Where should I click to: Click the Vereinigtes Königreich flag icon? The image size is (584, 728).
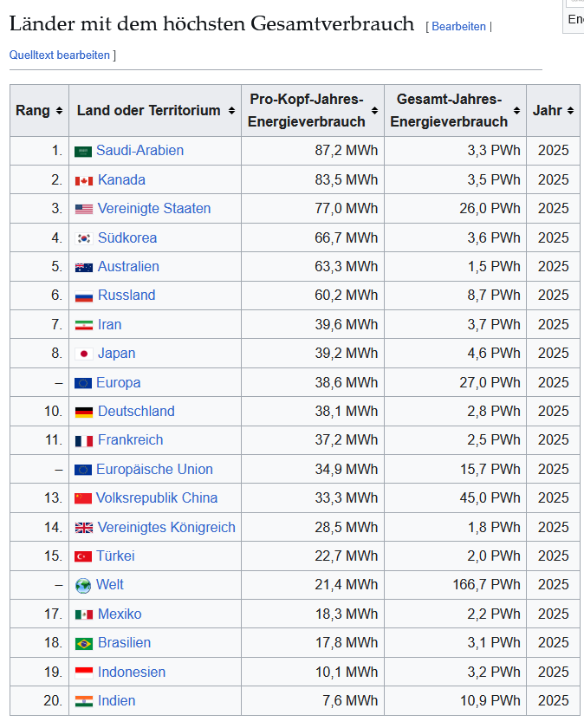(x=84, y=528)
